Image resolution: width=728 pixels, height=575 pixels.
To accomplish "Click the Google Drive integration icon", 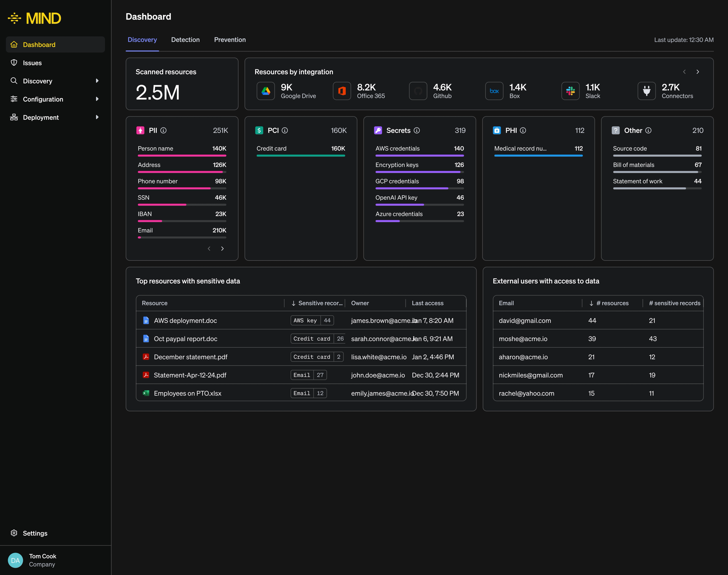I will [266, 91].
